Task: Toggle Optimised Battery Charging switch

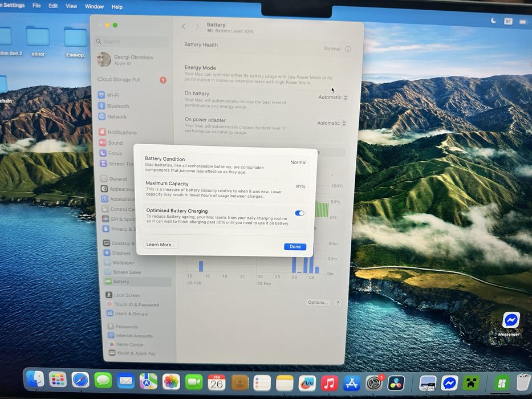Action: [299, 213]
